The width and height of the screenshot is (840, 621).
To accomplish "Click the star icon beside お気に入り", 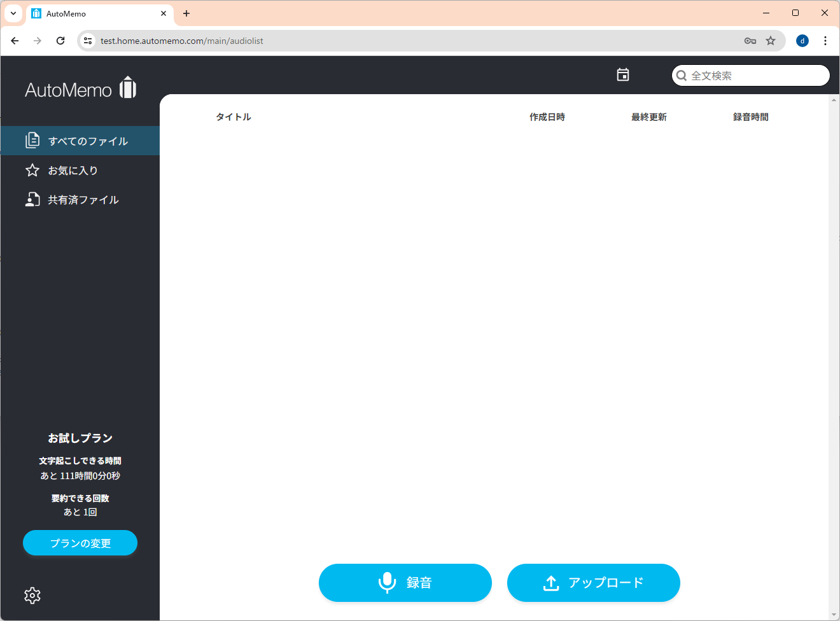I will click(x=32, y=170).
